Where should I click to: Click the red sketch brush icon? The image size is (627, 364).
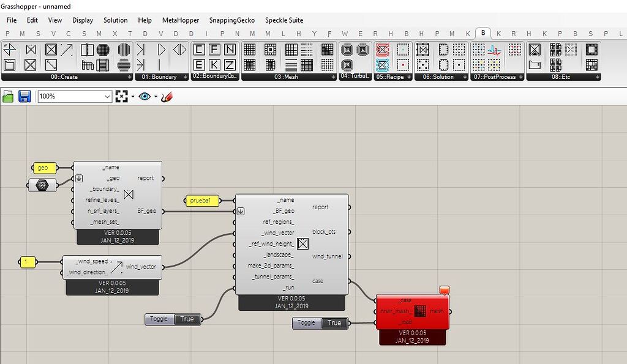[167, 97]
